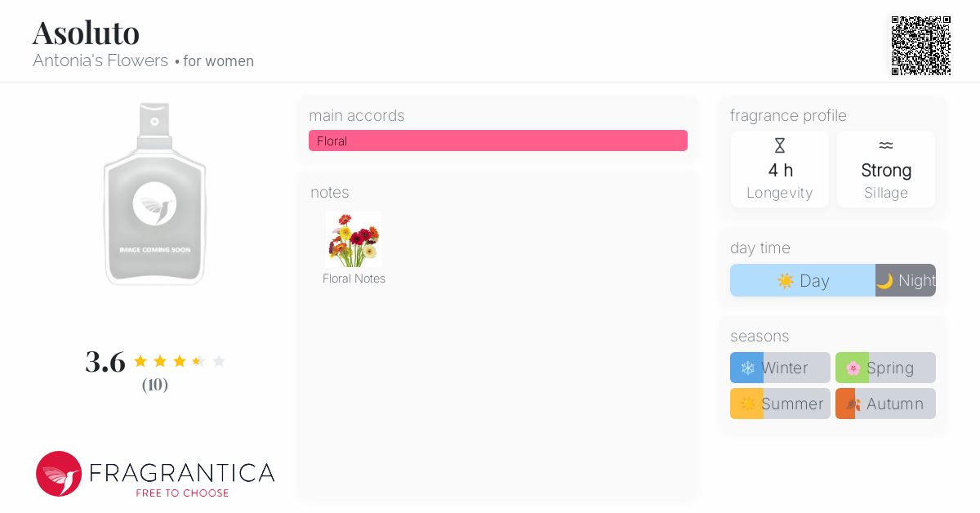Click the 4 h Longevity card
This screenshot has width=980, height=513.
pyautogui.click(x=780, y=170)
